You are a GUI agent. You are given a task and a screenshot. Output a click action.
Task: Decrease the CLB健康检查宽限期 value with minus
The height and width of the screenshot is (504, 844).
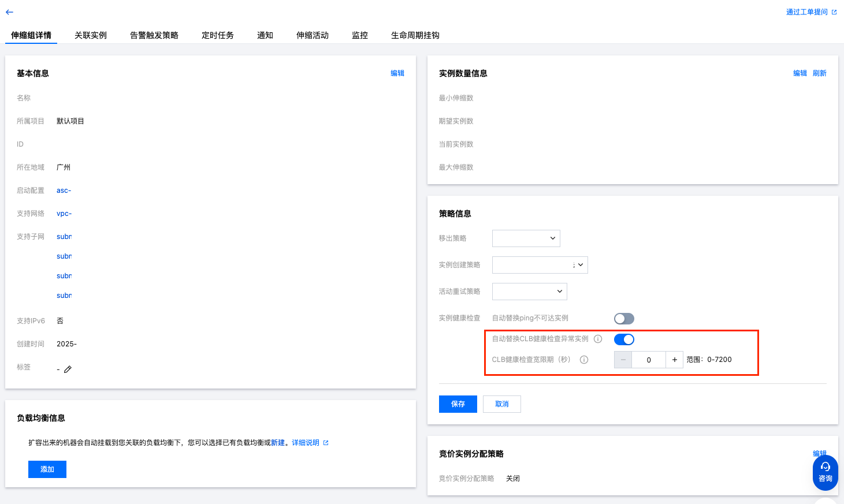623,360
